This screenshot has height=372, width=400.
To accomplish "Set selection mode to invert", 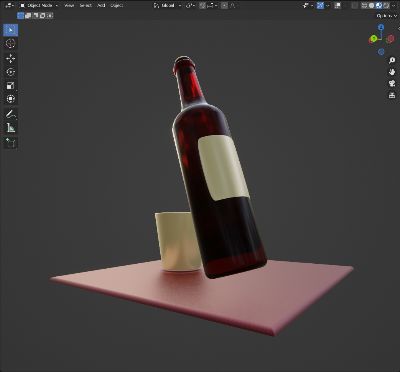I will (42, 15).
